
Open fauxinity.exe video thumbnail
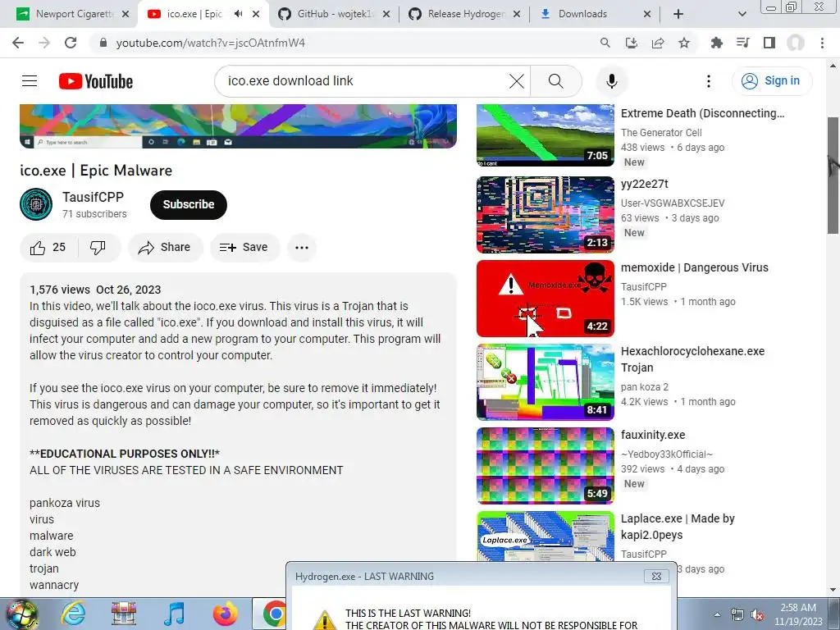(545, 466)
